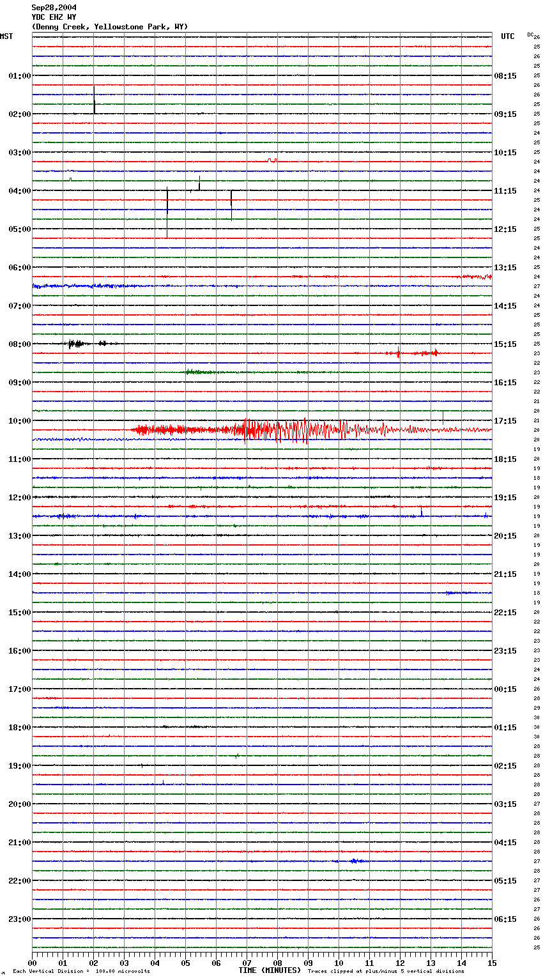The image size is (543, 980).
Task: Click the 13 tick on the bottom minutes axis
Action: click(431, 963)
